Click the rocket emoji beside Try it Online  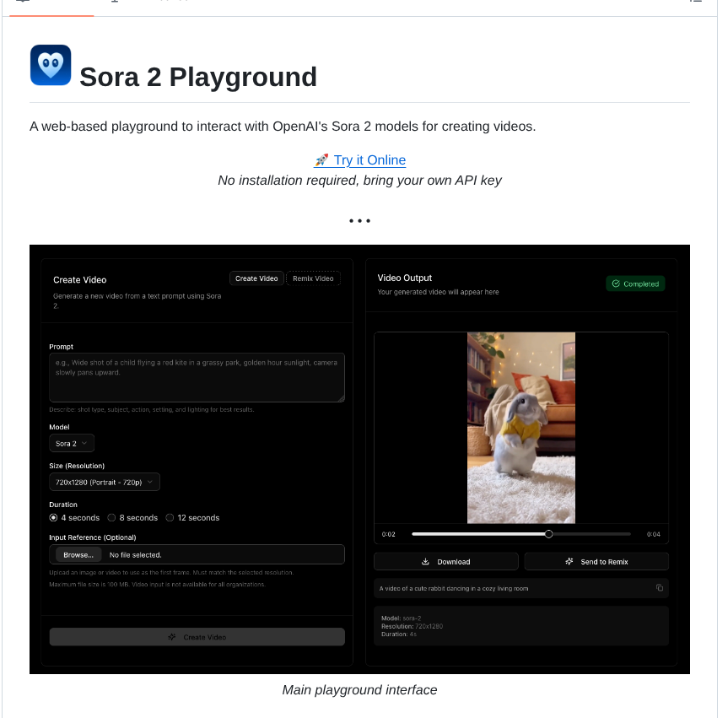pos(321,160)
